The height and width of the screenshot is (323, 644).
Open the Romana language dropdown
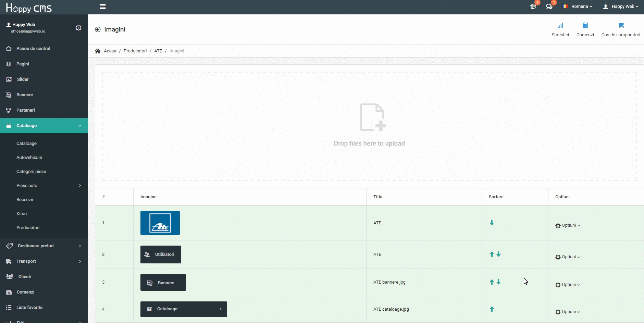click(578, 7)
